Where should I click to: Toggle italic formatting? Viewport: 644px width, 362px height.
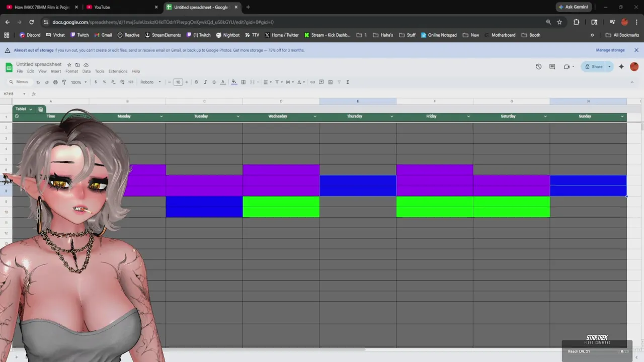[205, 82]
